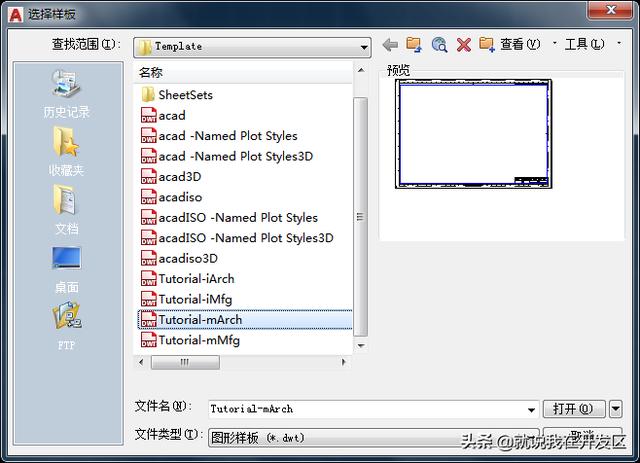
Task: Select acadISO -Named Plot Styles3D template
Action: (x=246, y=238)
